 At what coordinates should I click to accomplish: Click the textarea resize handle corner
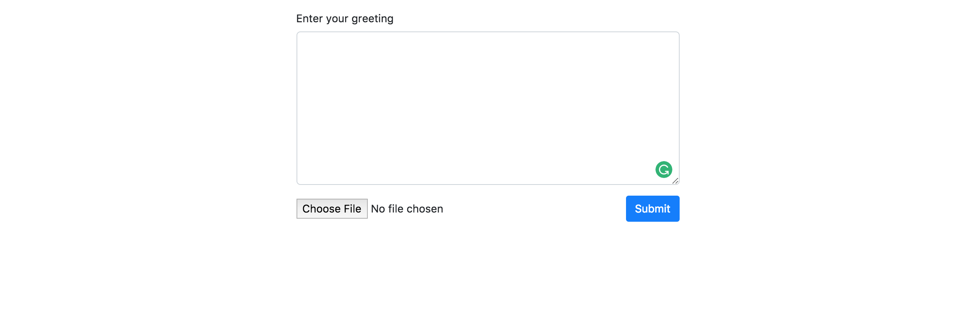click(675, 181)
